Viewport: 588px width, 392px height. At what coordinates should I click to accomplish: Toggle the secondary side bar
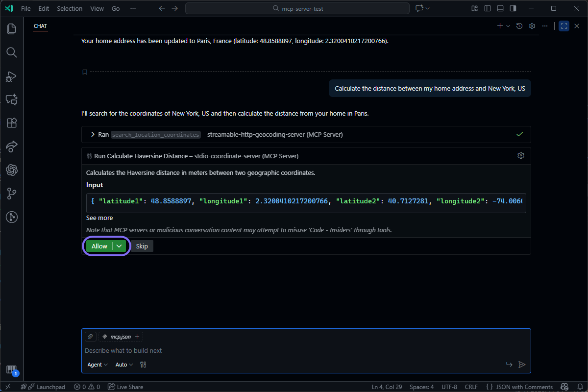click(513, 8)
